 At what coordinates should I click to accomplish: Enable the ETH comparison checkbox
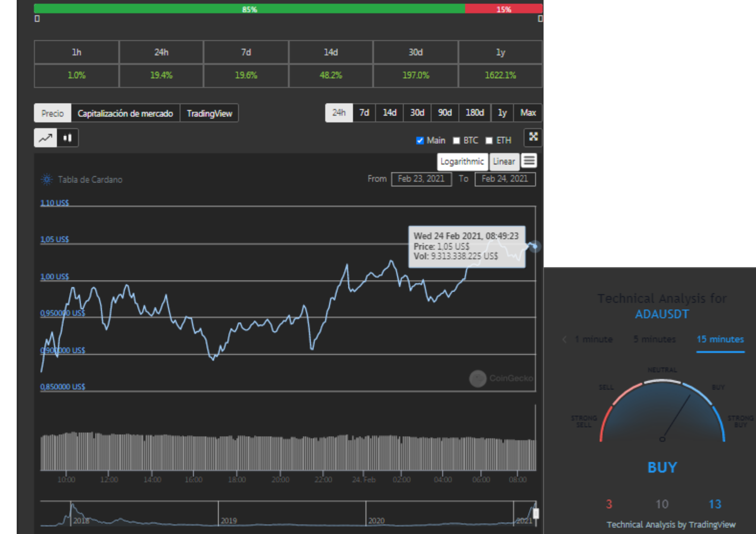point(489,140)
